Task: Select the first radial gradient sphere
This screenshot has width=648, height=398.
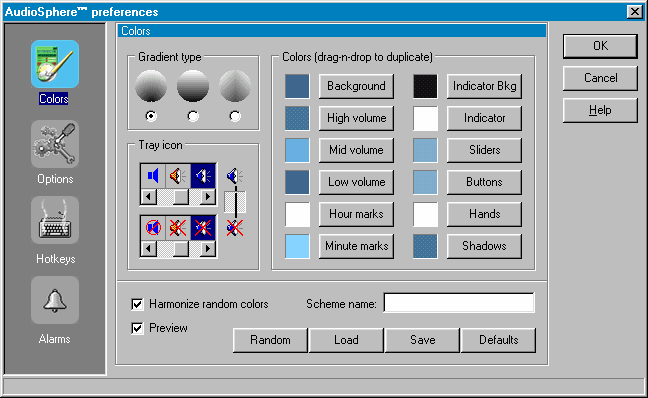Action: point(151,86)
